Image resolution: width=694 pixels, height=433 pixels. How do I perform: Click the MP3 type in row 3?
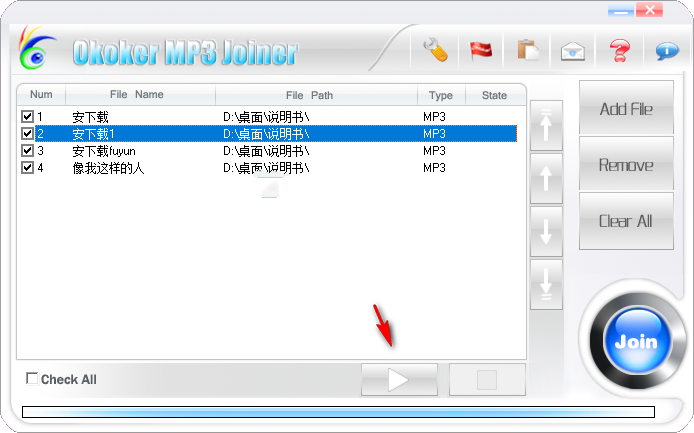coord(434,151)
